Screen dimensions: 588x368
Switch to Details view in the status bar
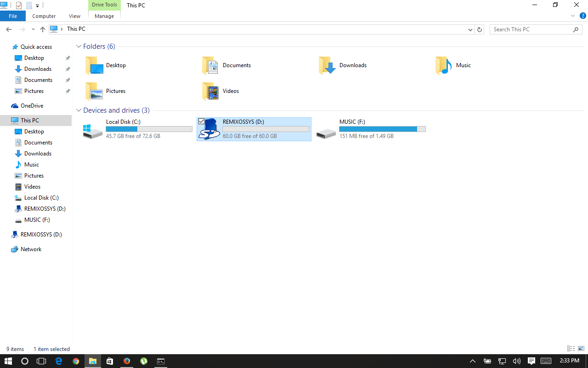click(571, 349)
